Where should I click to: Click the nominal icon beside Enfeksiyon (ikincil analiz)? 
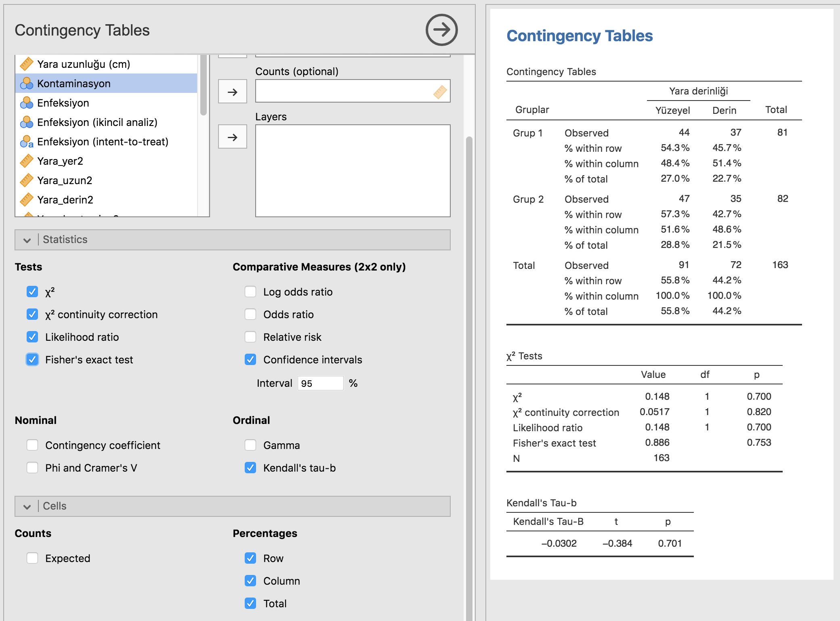point(27,122)
